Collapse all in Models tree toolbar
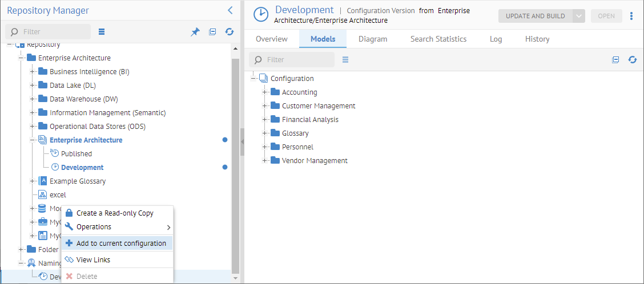644x284 pixels. 615,59
